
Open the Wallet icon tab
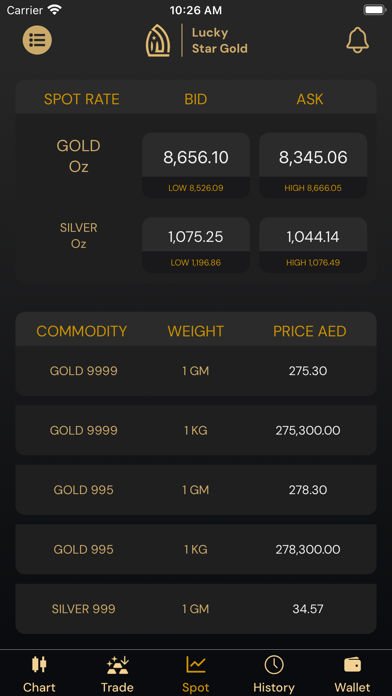point(352,665)
